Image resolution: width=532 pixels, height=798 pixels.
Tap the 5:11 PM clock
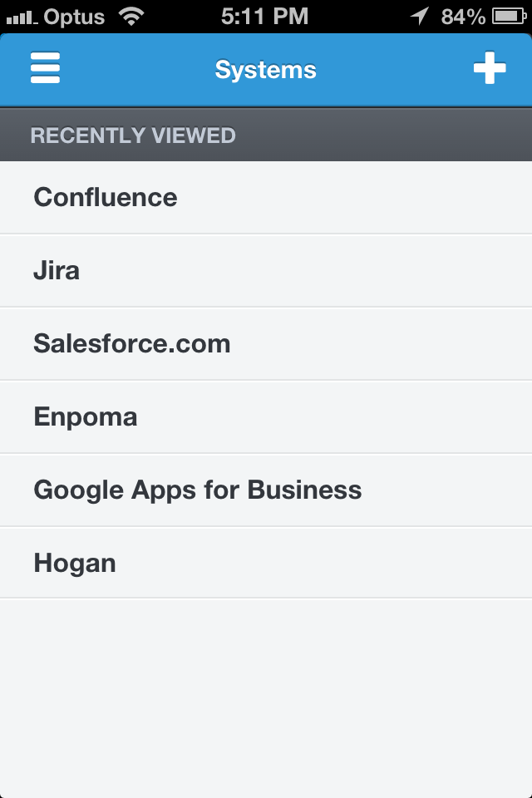point(264,16)
